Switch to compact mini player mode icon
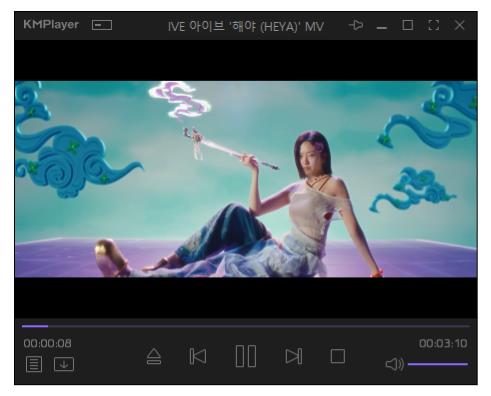 click(x=102, y=25)
